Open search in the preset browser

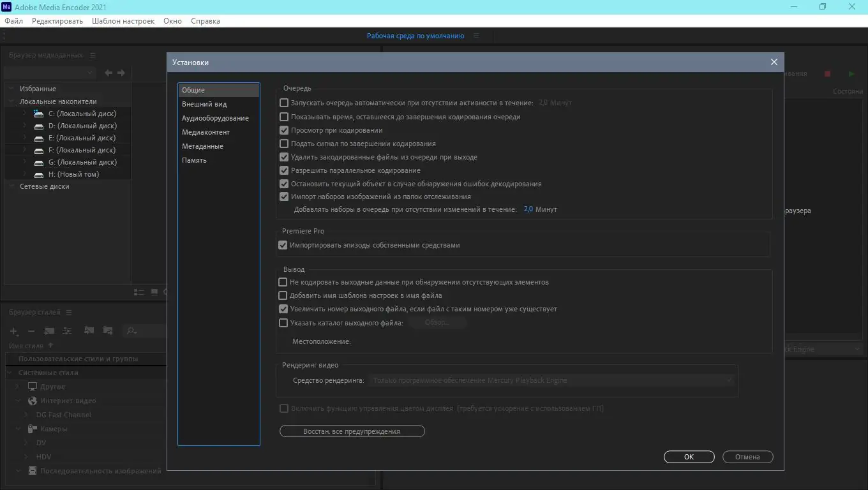click(131, 331)
